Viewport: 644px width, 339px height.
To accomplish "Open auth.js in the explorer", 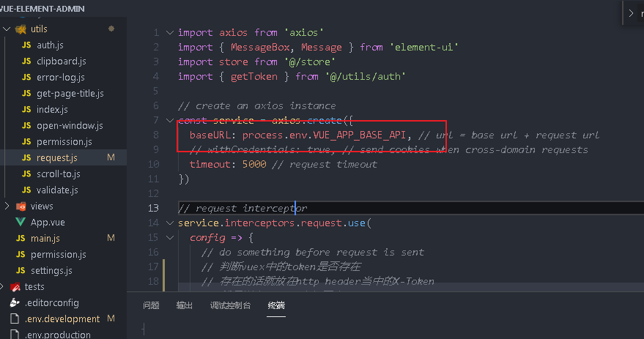I will pos(50,45).
